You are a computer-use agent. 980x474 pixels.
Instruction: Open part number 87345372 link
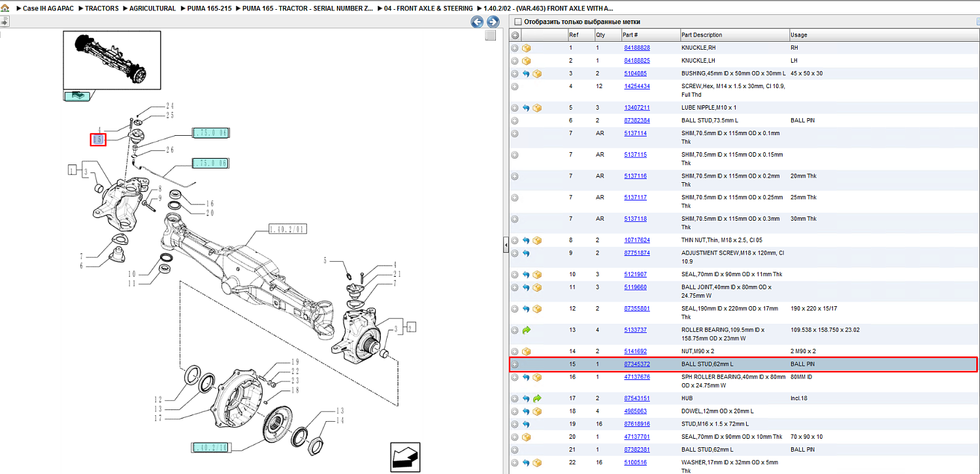pos(637,364)
